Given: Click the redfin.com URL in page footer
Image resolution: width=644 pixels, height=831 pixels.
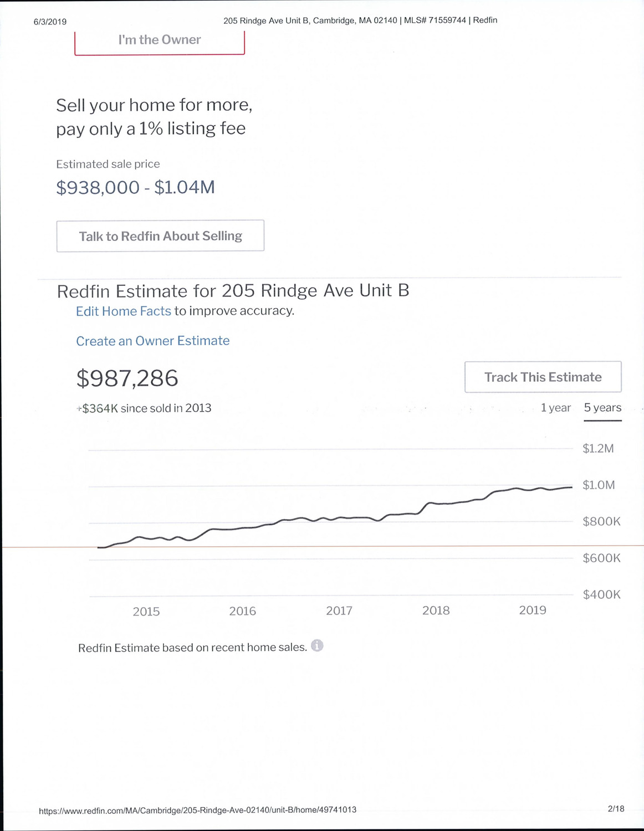Looking at the screenshot, I should (x=197, y=810).
